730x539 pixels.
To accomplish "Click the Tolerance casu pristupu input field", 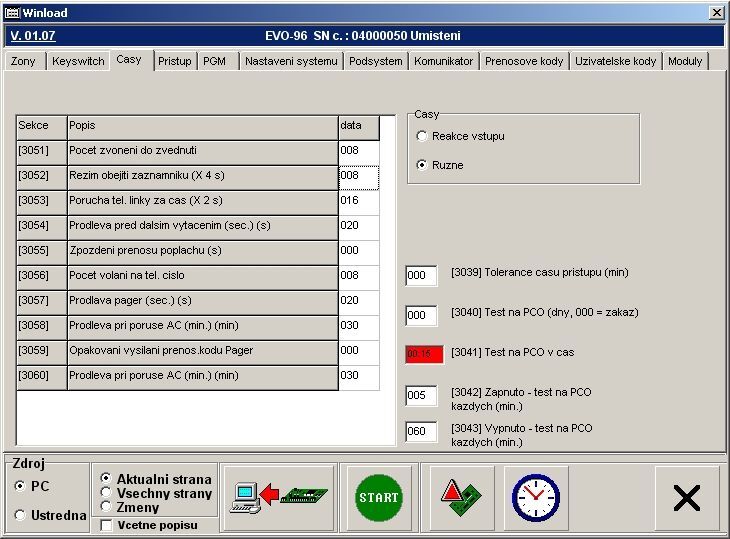I will click(421, 276).
